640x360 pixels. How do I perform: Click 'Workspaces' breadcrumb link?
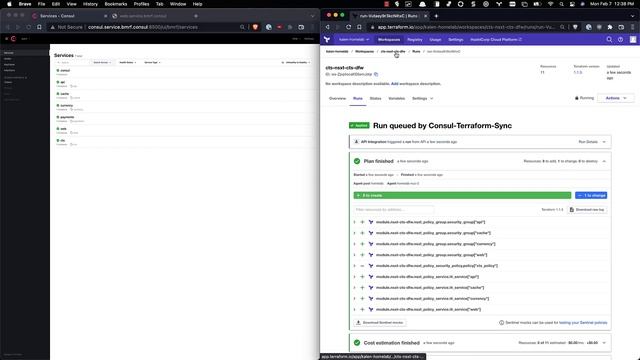(x=364, y=51)
